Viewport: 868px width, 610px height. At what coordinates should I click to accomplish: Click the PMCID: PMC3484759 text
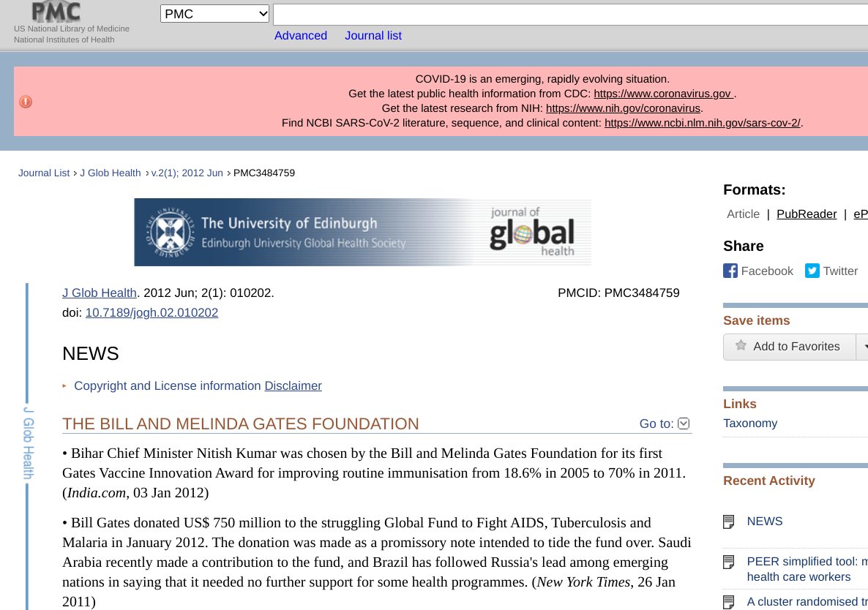tap(618, 293)
